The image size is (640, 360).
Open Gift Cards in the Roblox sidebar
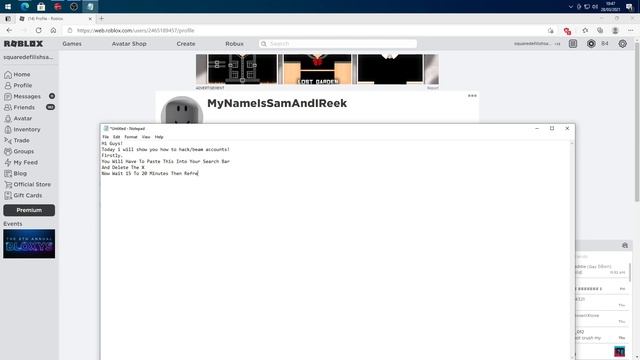[23, 196]
